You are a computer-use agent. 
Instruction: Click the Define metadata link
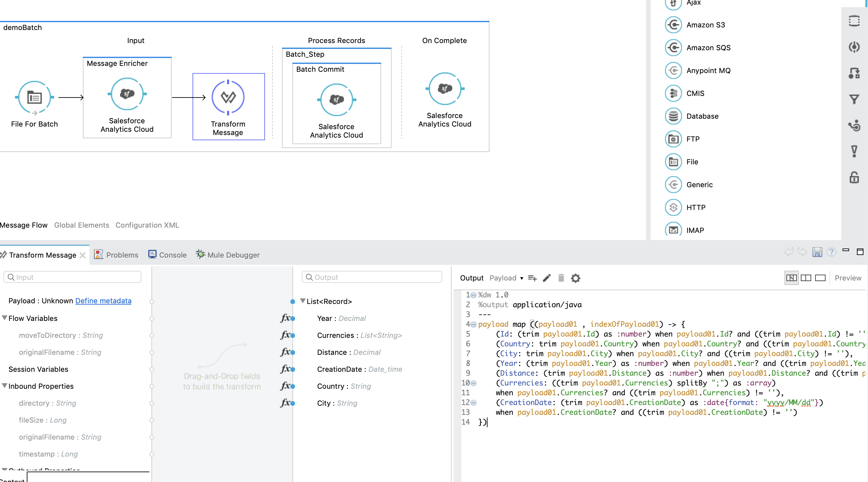(103, 301)
